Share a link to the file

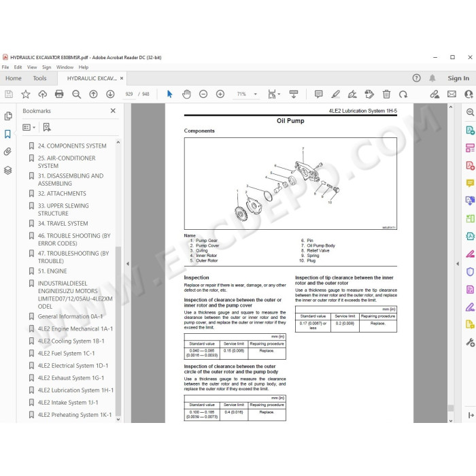[435, 94]
